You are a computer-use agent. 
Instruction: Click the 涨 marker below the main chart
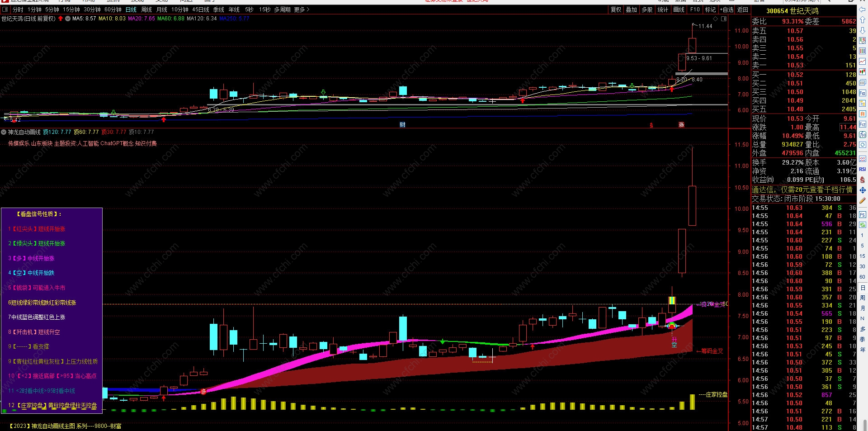tap(681, 125)
